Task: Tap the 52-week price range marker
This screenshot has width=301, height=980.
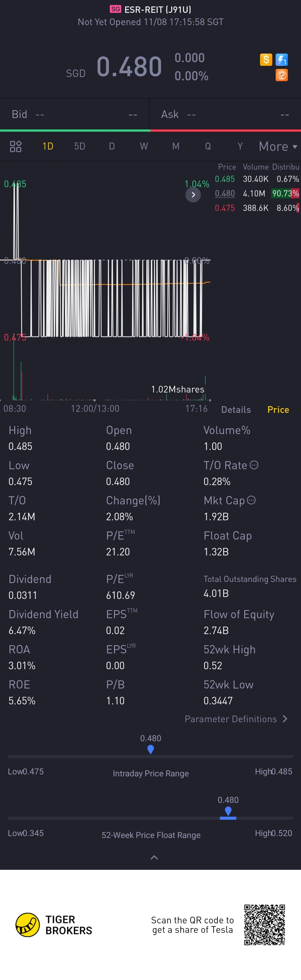Action: click(x=228, y=812)
